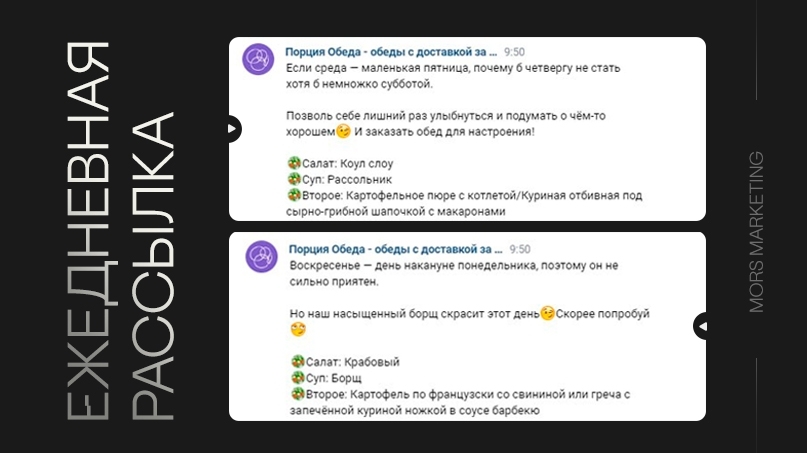Open the sender name link in the second message
Viewport: 807px width, 453px height.
(x=395, y=249)
